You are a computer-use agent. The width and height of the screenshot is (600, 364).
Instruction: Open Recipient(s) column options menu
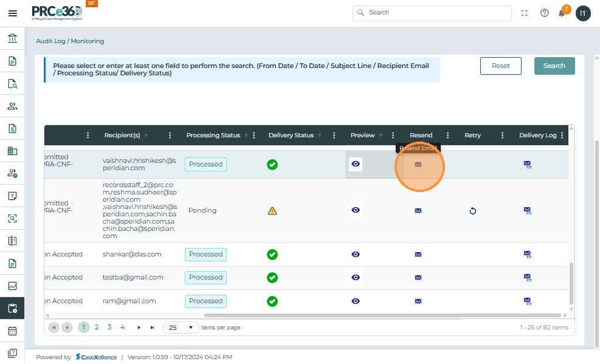point(170,136)
